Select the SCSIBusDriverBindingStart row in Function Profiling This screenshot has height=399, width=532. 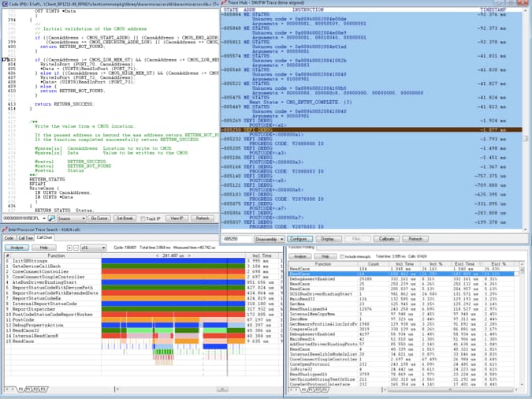[x=402, y=294]
